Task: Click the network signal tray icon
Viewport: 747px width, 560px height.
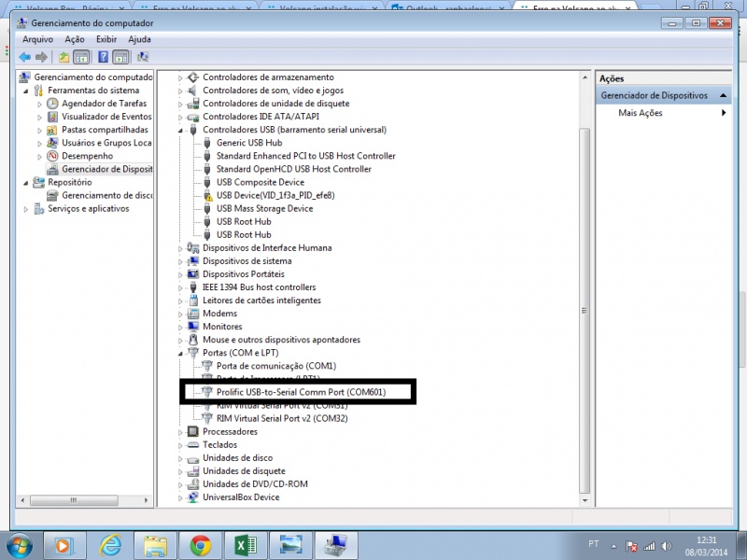Action: 649,546
